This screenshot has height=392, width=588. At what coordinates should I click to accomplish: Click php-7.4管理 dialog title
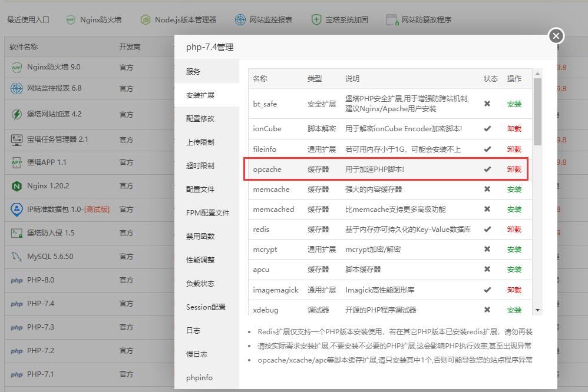[210, 47]
